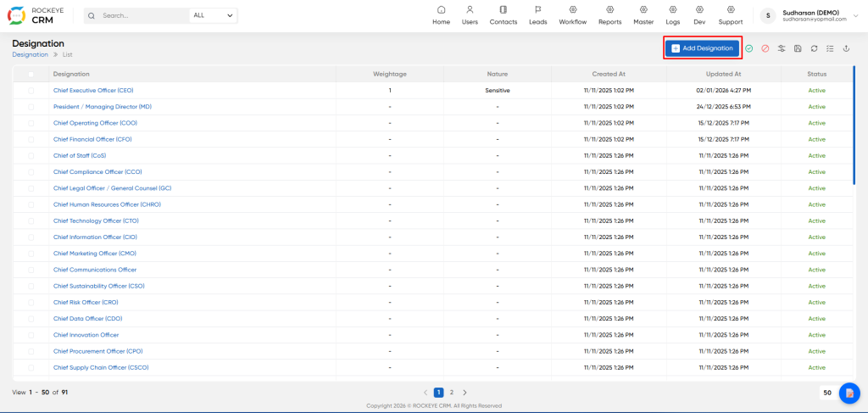This screenshot has height=413, width=868.
Task: Open the Master menu
Action: pyautogui.click(x=644, y=15)
